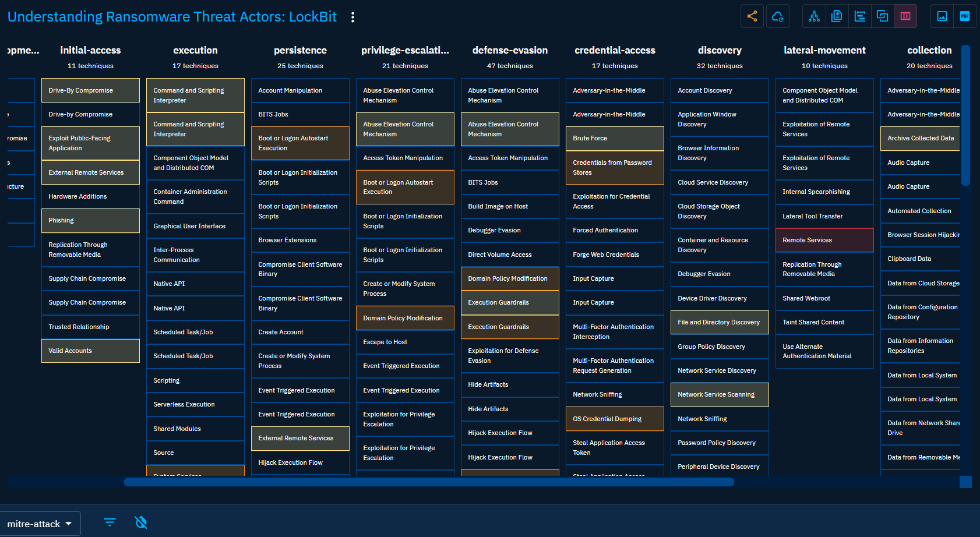Open the three-dot menu beside the title
This screenshot has width=980, height=537.
point(352,17)
